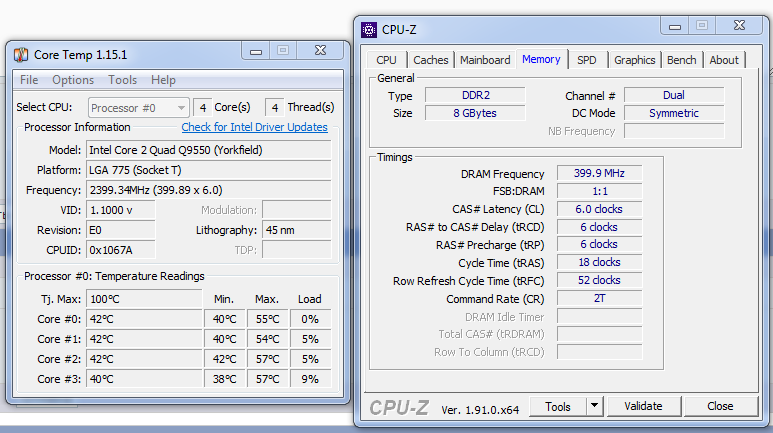This screenshot has height=433, width=773.
Task: Click Core #1 load value 5%
Action: pos(310,339)
